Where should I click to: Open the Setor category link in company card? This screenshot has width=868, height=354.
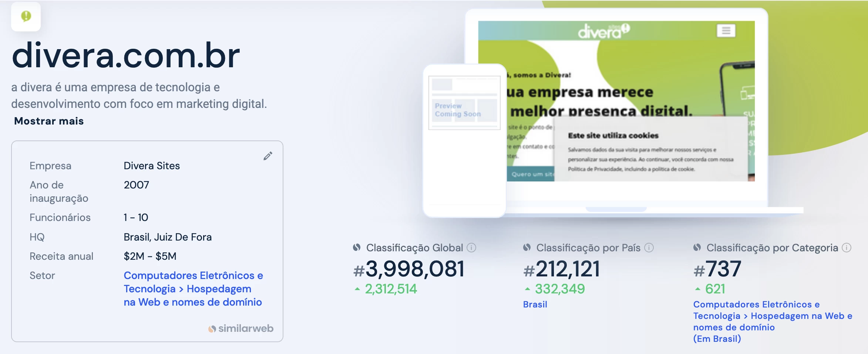[194, 289]
